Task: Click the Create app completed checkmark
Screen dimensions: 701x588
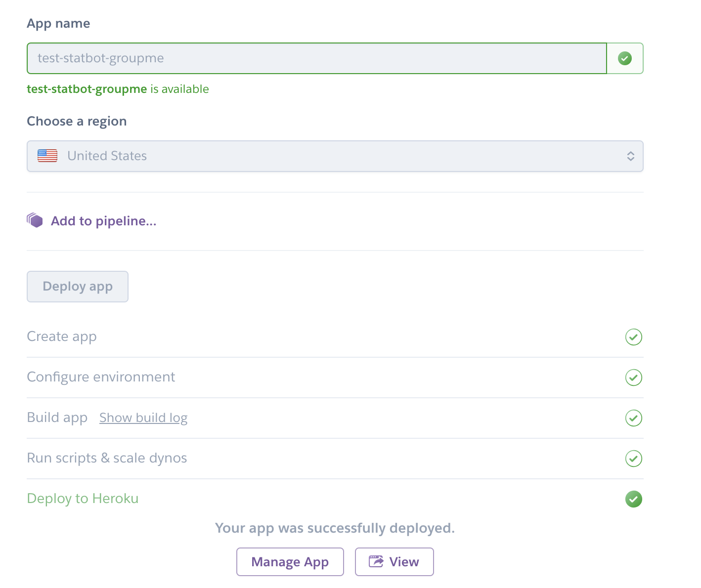Action: [x=633, y=337]
